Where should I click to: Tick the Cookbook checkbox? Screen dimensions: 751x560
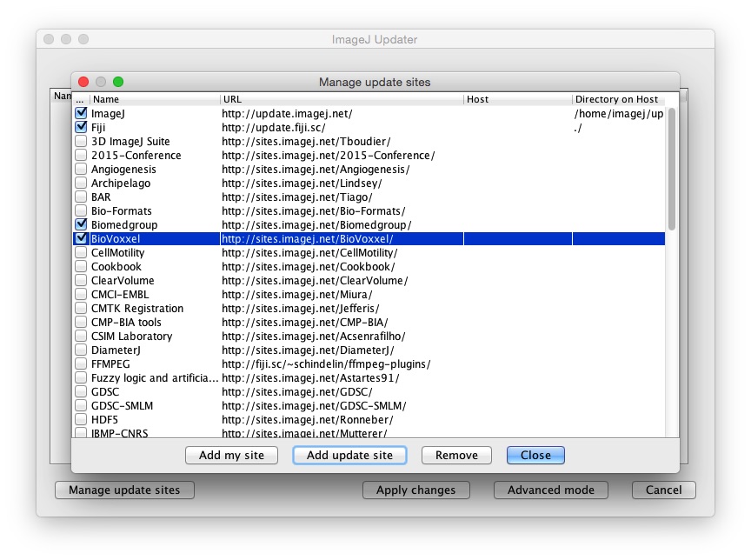pyautogui.click(x=81, y=266)
